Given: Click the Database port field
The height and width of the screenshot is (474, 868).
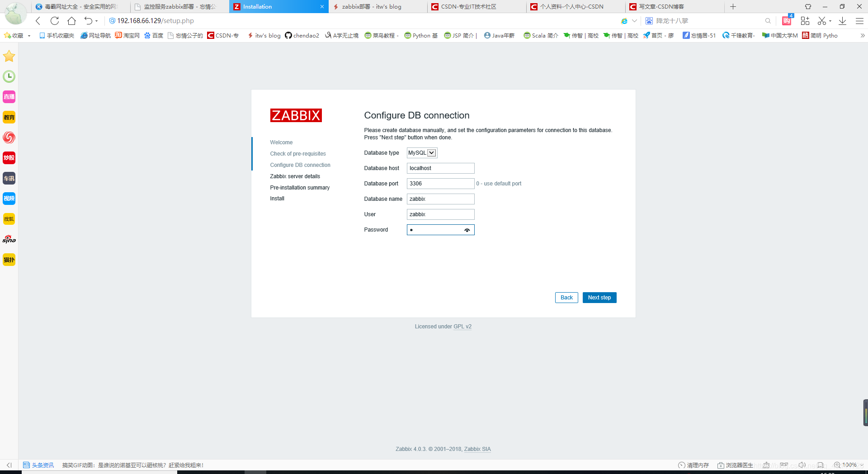Looking at the screenshot, I should [440, 184].
